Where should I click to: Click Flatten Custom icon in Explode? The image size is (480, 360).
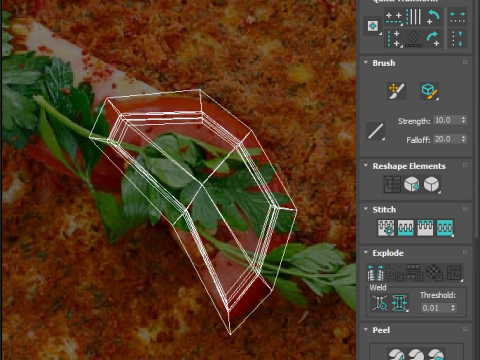click(x=454, y=273)
